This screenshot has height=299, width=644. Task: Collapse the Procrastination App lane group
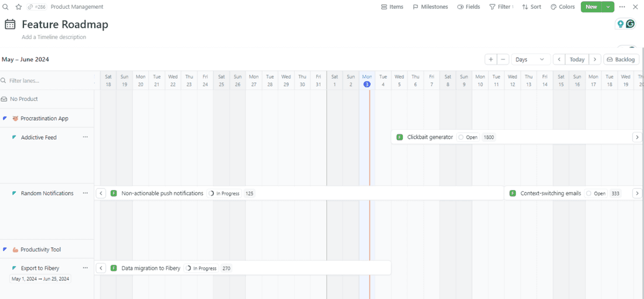[5, 118]
